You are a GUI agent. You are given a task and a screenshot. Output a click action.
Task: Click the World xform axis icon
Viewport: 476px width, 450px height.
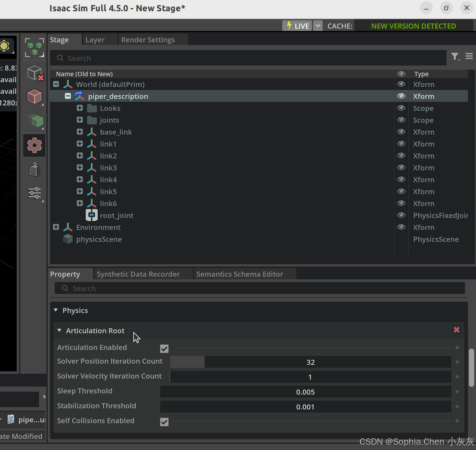click(68, 84)
